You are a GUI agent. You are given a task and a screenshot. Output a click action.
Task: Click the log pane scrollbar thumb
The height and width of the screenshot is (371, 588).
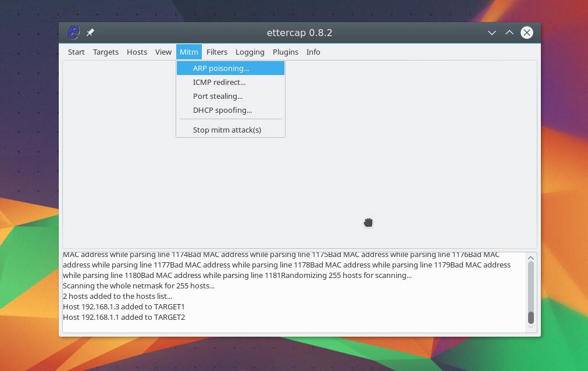pyautogui.click(x=530, y=318)
